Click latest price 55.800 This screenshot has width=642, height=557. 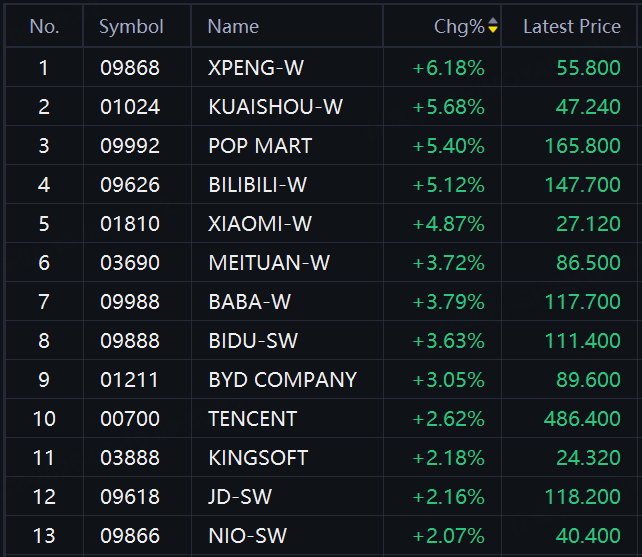(588, 68)
